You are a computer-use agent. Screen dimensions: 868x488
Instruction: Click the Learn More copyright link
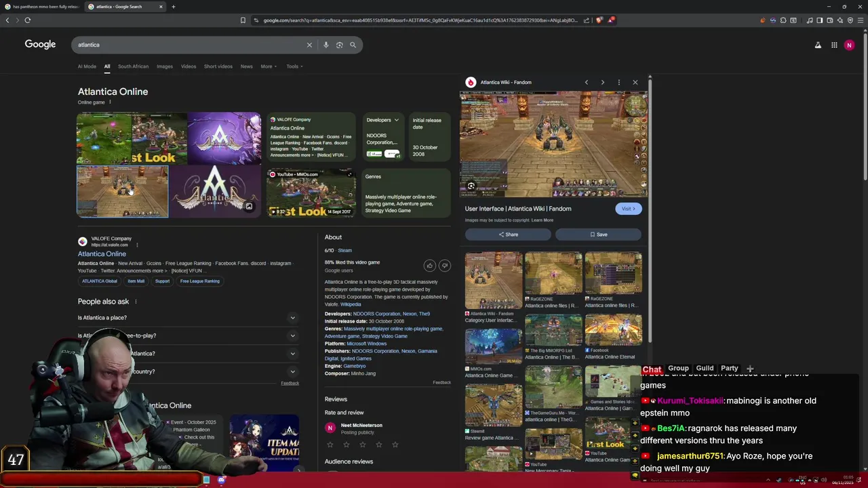[542, 220]
